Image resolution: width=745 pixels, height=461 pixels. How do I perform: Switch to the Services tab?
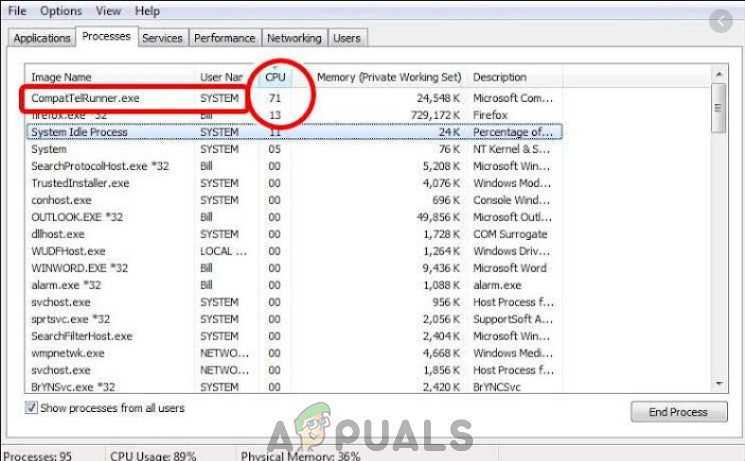(x=162, y=38)
